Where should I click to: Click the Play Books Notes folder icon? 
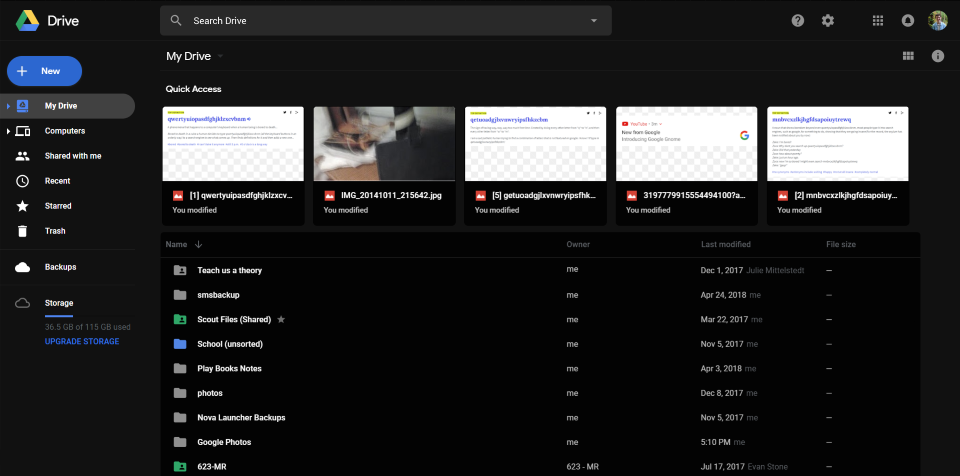click(x=180, y=368)
